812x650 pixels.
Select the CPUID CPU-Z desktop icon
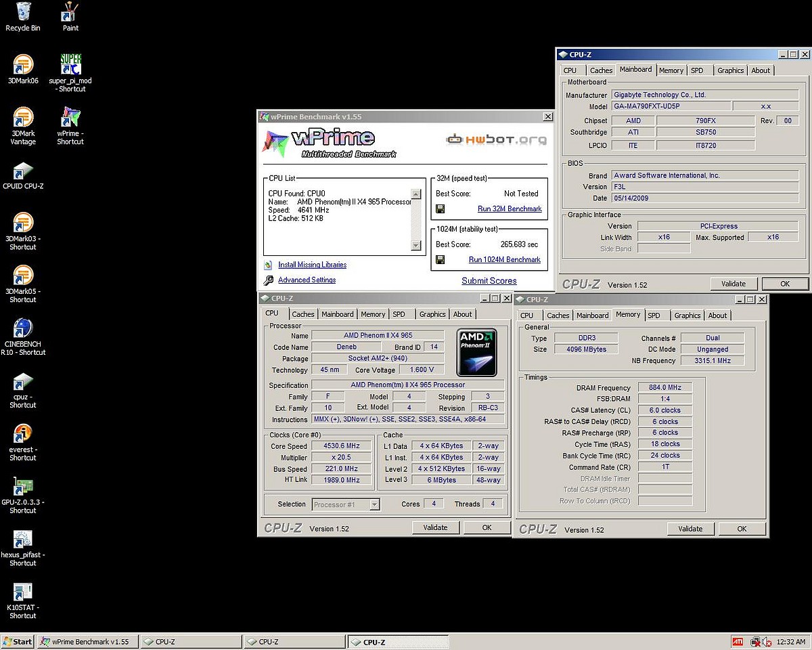pos(23,170)
